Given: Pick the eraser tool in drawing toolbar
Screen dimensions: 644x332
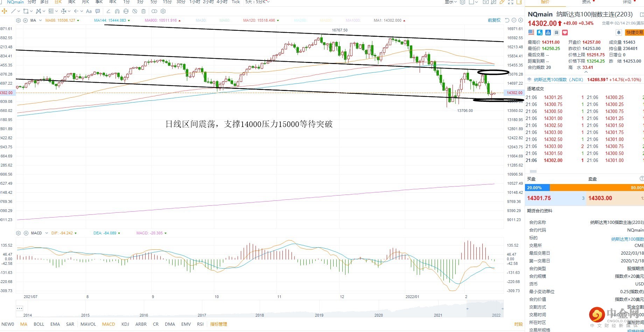Looking at the screenshot, I should (108, 11).
